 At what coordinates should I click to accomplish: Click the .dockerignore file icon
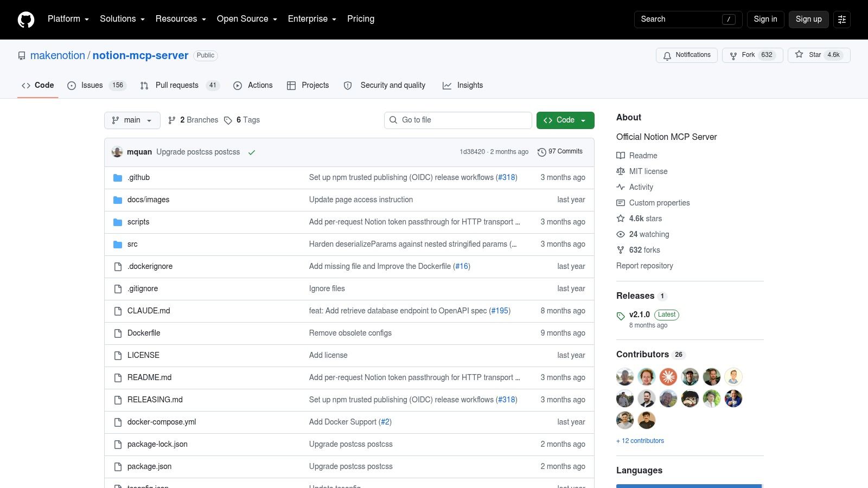118,267
